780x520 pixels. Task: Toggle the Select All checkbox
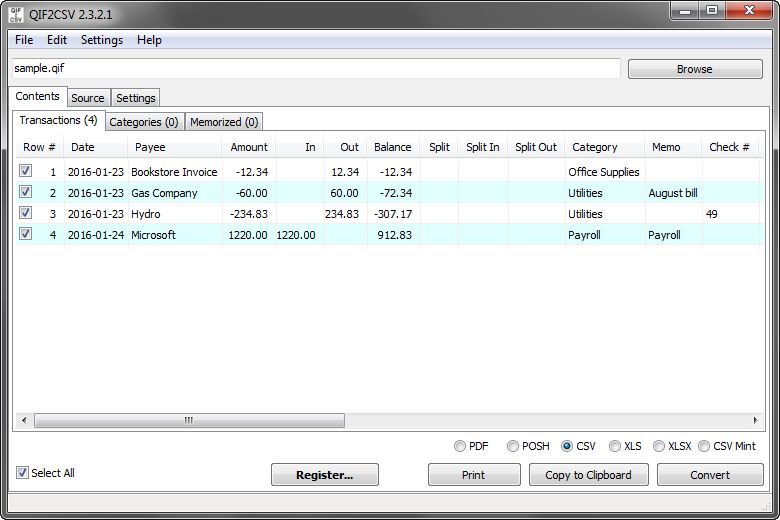point(22,473)
